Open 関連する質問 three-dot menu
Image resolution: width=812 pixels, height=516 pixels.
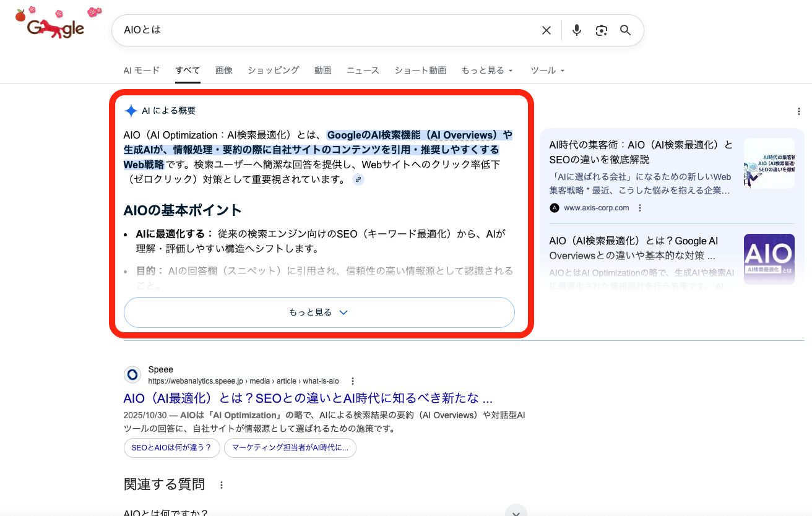222,485
